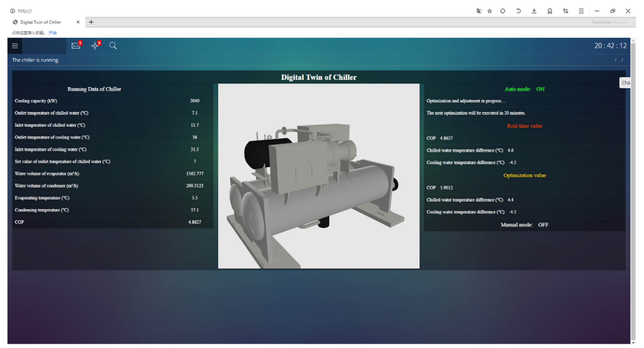Select the Digital Twin of Chiller tab
This screenshot has width=644, height=348.
click(x=41, y=22)
